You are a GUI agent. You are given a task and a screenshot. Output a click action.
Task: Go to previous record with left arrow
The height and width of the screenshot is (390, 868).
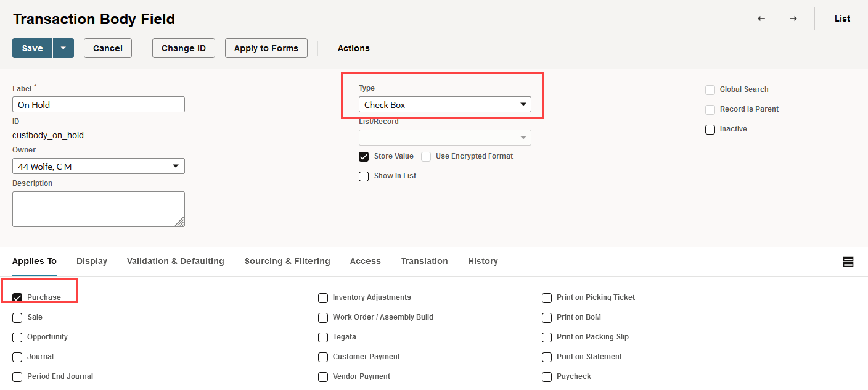click(x=761, y=19)
